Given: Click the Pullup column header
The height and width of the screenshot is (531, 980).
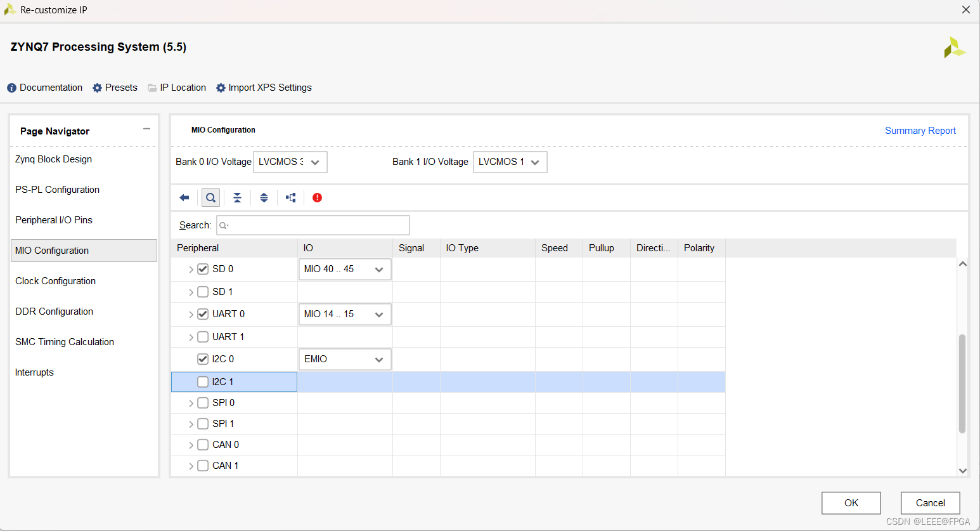Looking at the screenshot, I should pyautogui.click(x=607, y=248).
